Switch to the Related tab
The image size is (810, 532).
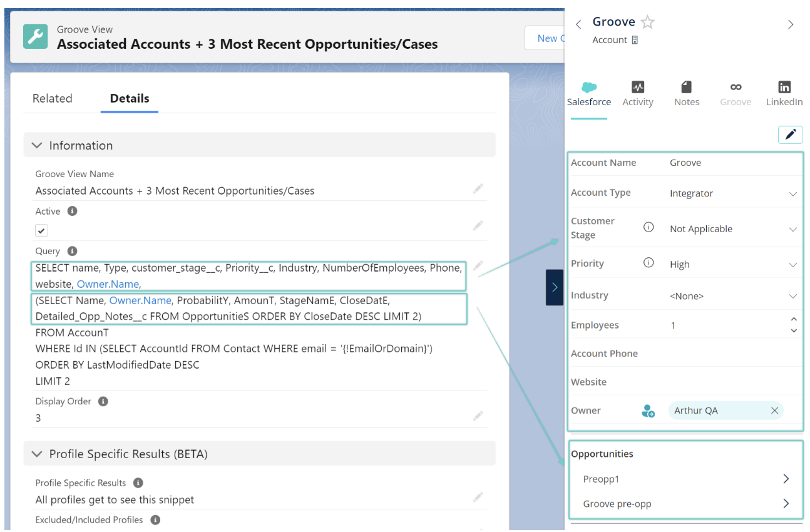[53, 98]
